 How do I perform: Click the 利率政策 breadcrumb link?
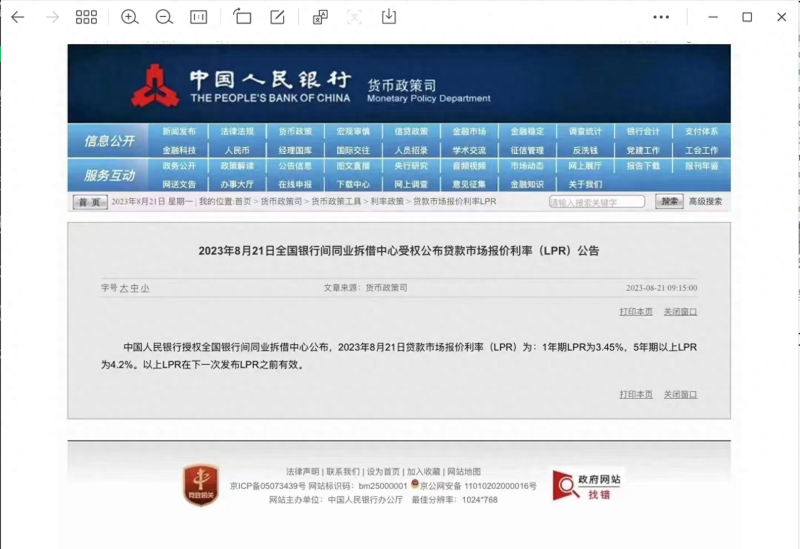[x=387, y=202]
